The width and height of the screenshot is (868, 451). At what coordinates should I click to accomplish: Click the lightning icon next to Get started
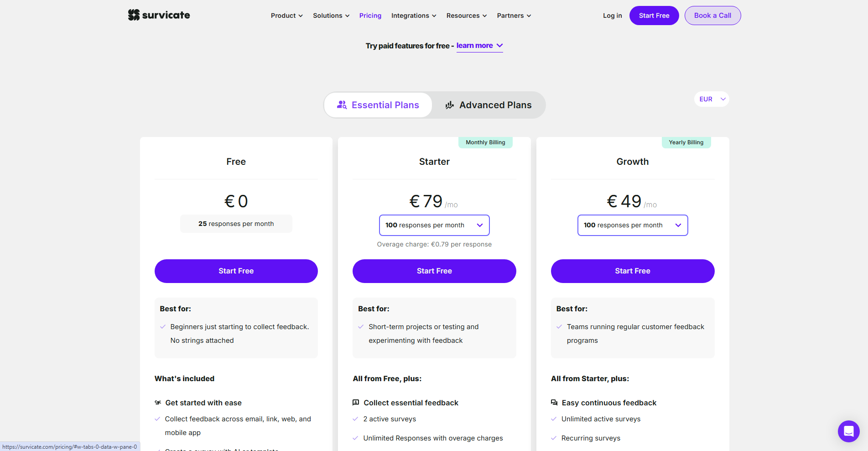pyautogui.click(x=157, y=403)
